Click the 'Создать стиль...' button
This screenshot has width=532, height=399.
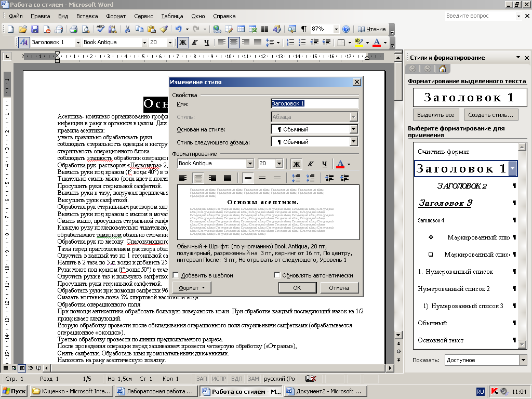tap(490, 115)
